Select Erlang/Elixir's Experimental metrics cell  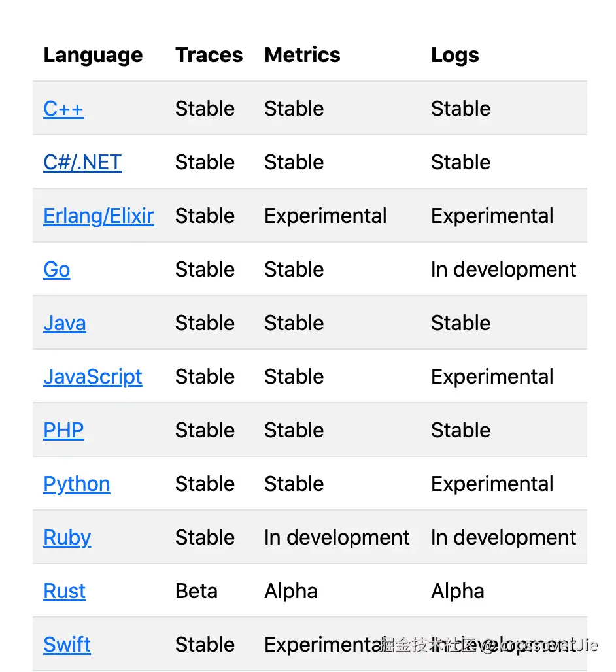pyautogui.click(x=326, y=216)
